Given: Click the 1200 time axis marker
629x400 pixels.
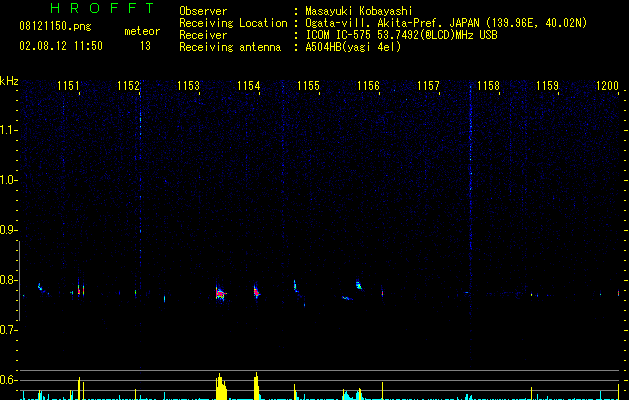Looking at the screenshot, I should coord(607,86).
